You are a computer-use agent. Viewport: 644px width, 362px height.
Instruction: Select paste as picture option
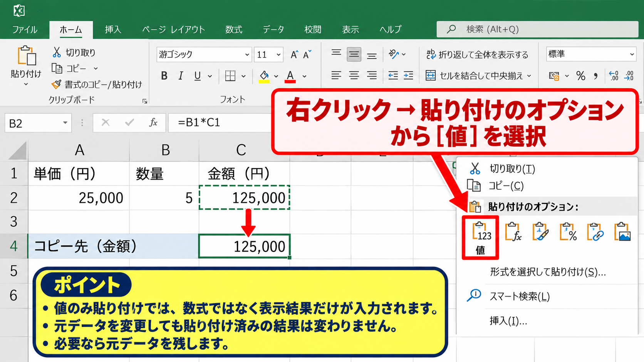pyautogui.click(x=622, y=232)
